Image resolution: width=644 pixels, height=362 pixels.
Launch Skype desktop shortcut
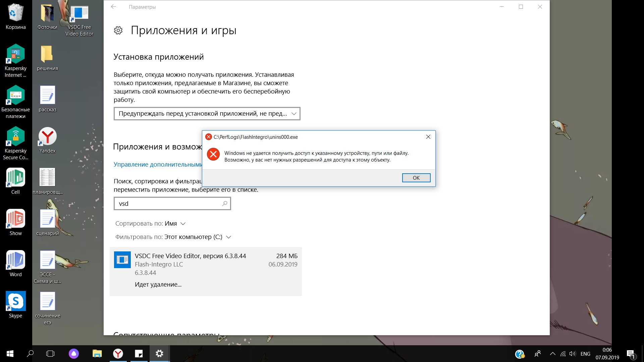(x=15, y=305)
